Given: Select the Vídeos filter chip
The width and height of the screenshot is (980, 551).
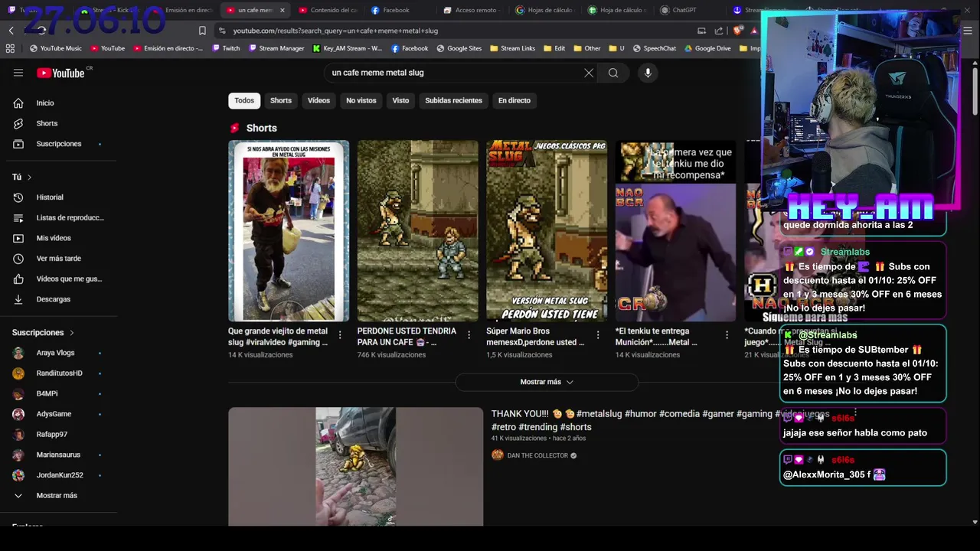Looking at the screenshot, I should pyautogui.click(x=318, y=100).
